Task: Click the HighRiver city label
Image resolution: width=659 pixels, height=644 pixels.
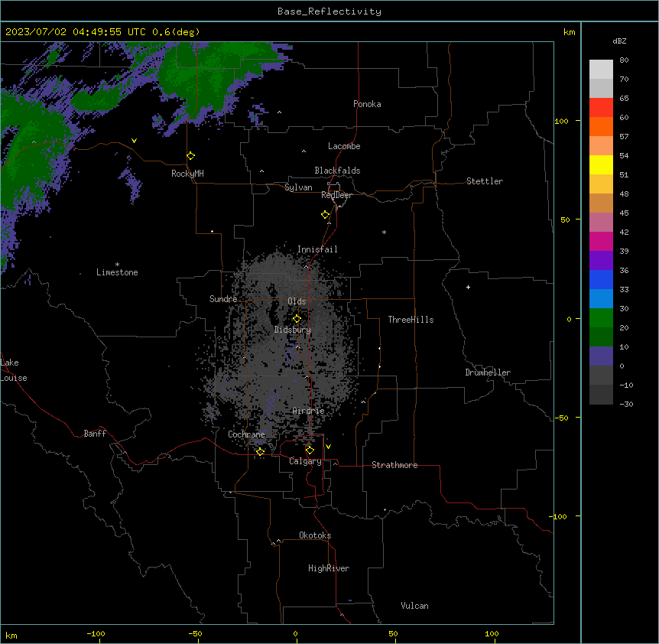Action: pyautogui.click(x=329, y=568)
